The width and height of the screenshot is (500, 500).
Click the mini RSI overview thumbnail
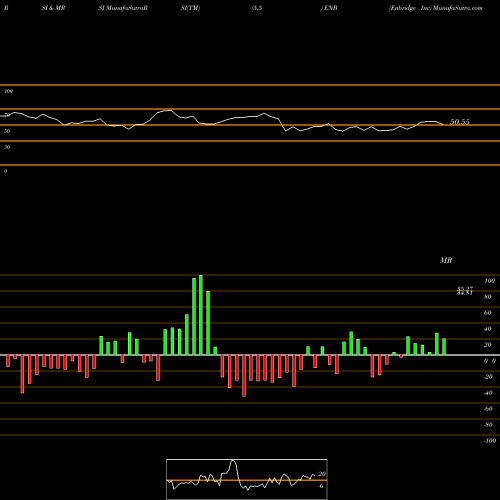click(x=247, y=479)
